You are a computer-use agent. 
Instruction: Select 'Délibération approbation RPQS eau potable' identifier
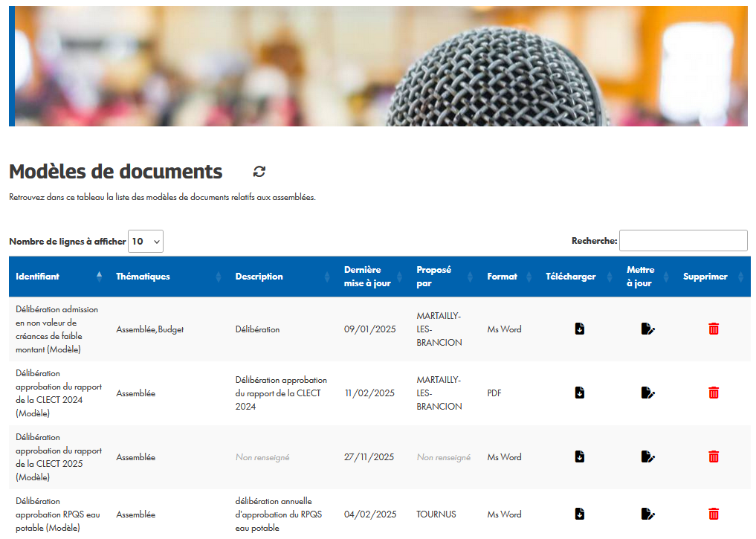pyautogui.click(x=58, y=514)
